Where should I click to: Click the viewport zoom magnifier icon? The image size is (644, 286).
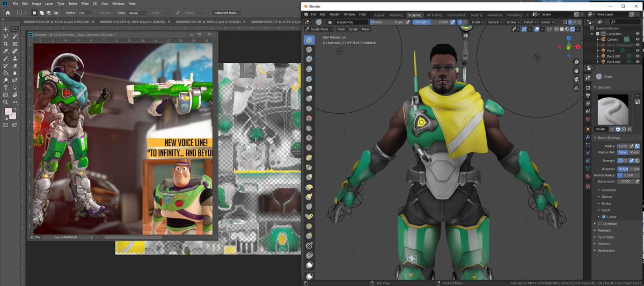click(576, 62)
